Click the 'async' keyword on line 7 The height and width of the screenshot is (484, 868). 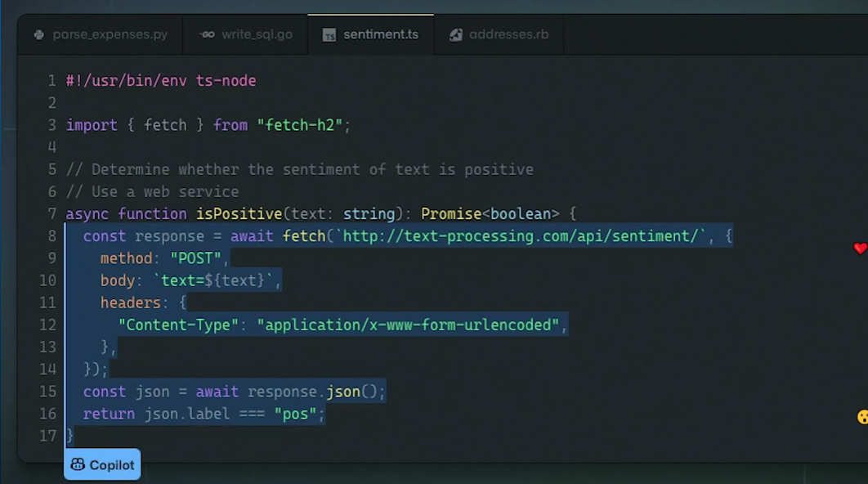pos(87,213)
